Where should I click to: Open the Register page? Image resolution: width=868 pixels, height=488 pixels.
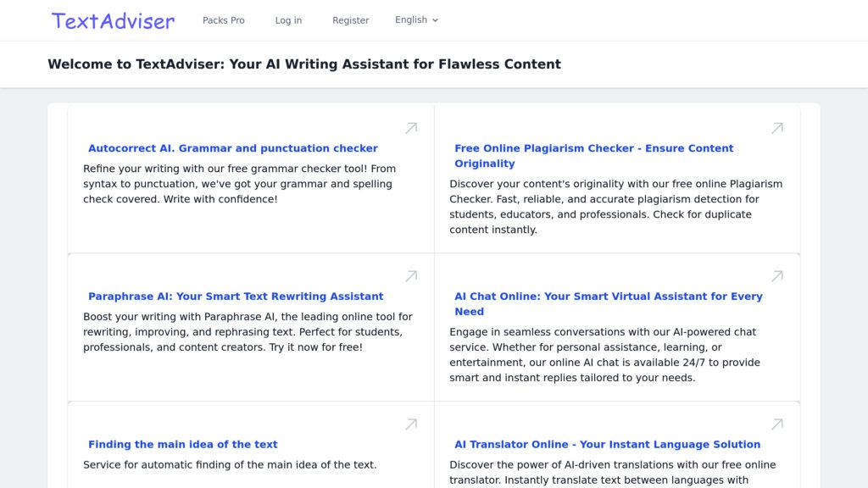[350, 20]
